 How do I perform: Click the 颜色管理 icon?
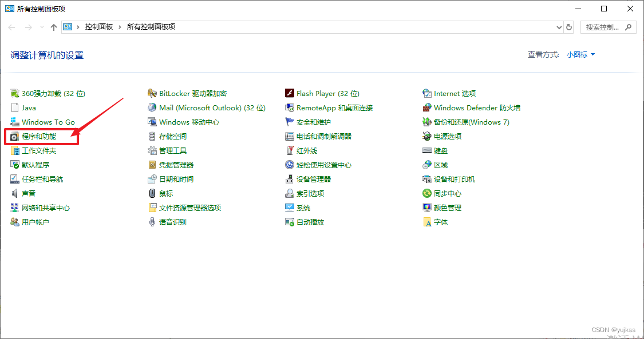pyautogui.click(x=427, y=208)
